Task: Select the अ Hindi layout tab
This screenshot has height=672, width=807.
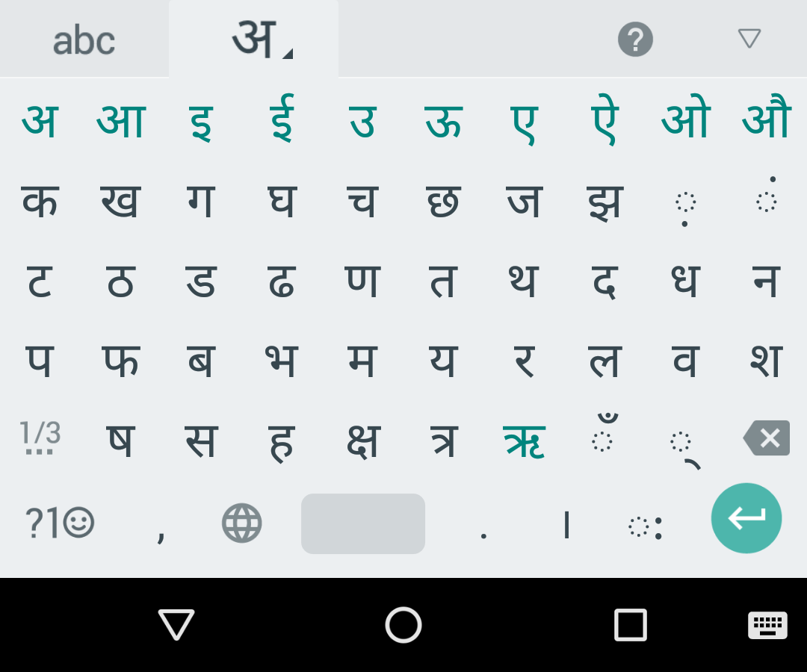Action: click(x=254, y=39)
